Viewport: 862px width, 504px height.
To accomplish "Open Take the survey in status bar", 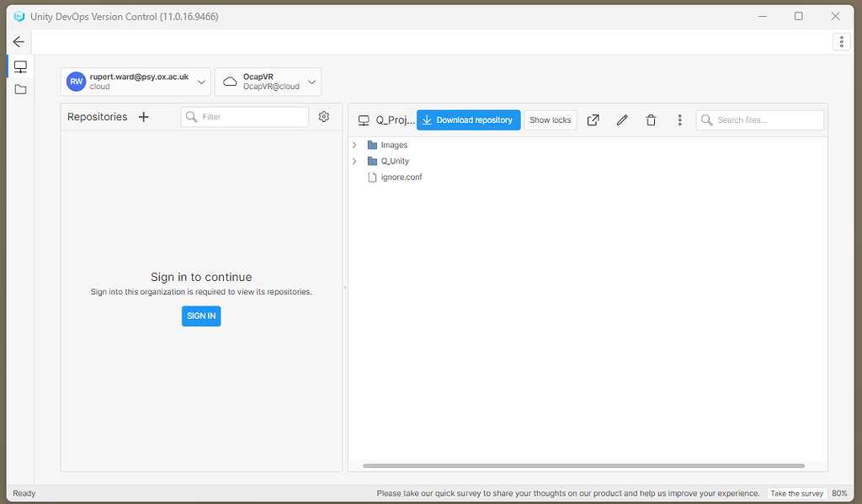I will (796, 493).
